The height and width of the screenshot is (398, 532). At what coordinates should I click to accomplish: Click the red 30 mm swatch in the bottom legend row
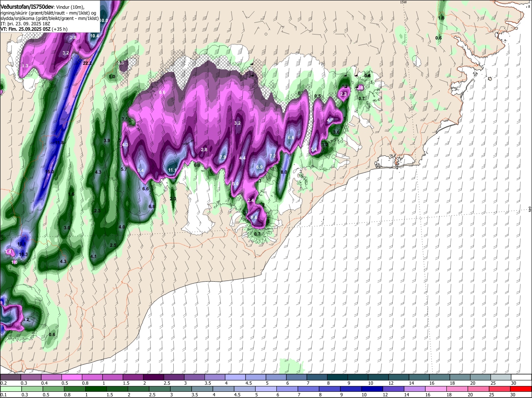[521, 389]
